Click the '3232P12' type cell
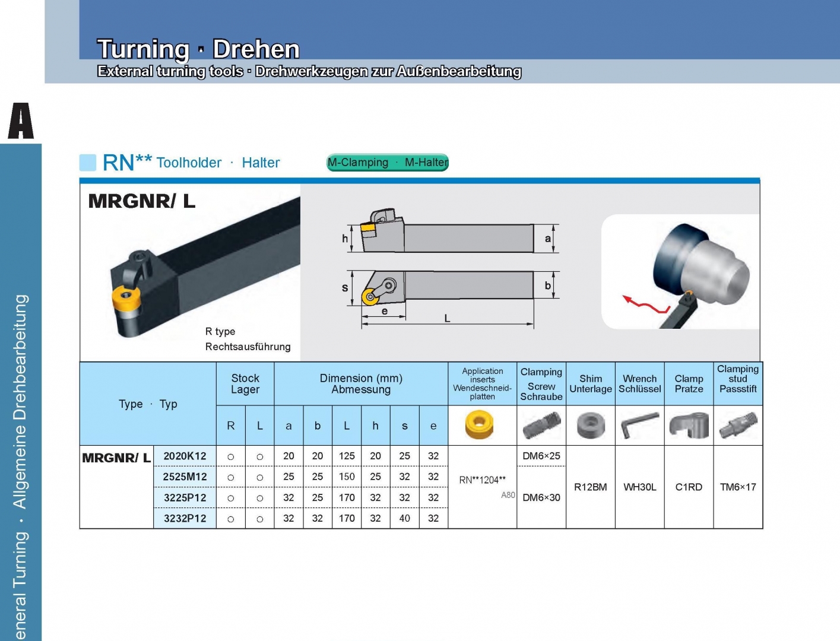Screen dimensions: 840x641 pyautogui.click(x=185, y=518)
